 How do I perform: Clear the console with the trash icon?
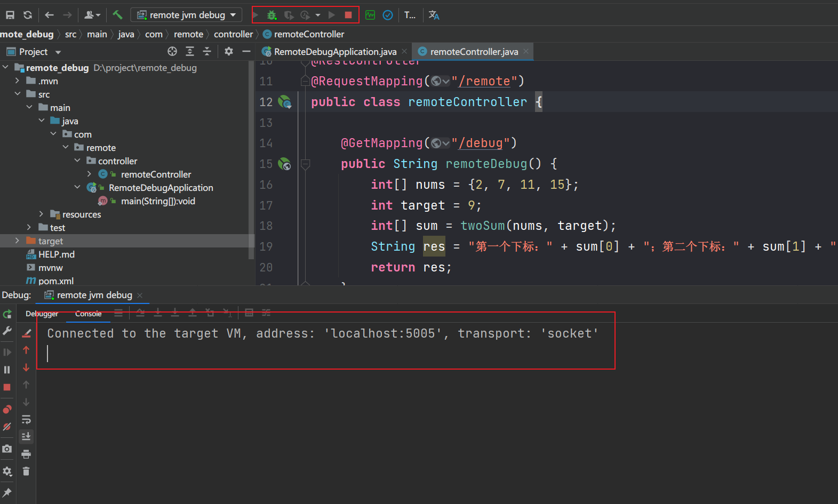click(26, 471)
